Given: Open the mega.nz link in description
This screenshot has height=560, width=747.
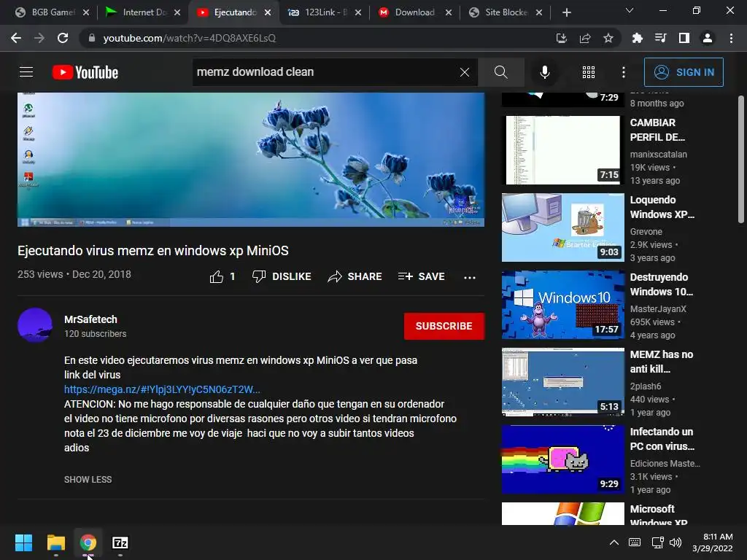Looking at the screenshot, I should (x=162, y=389).
